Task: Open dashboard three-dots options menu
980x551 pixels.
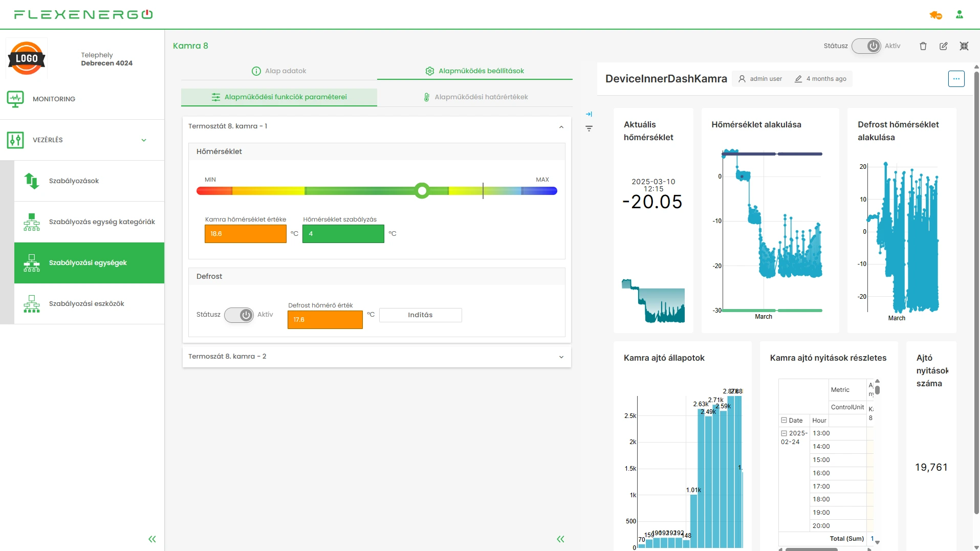Action: [x=956, y=79]
